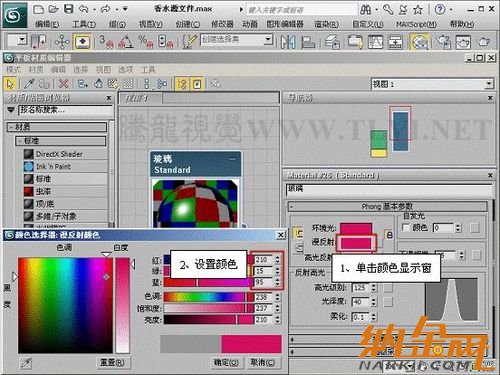Toggle the Percent Snap icon
The height and width of the screenshot is (375, 500).
coord(145,42)
